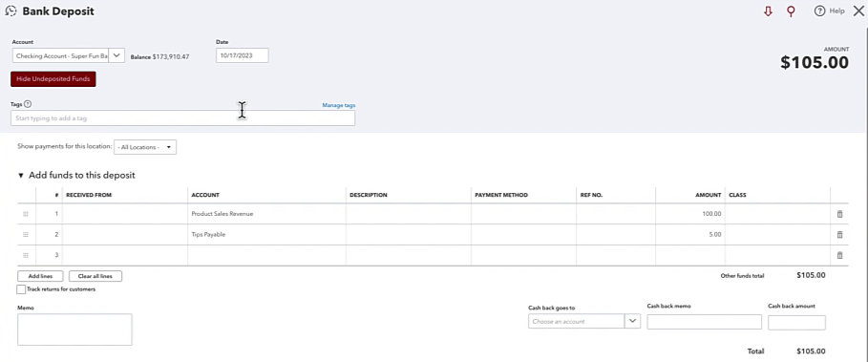
Task: Click the Tags input field
Action: (x=182, y=117)
